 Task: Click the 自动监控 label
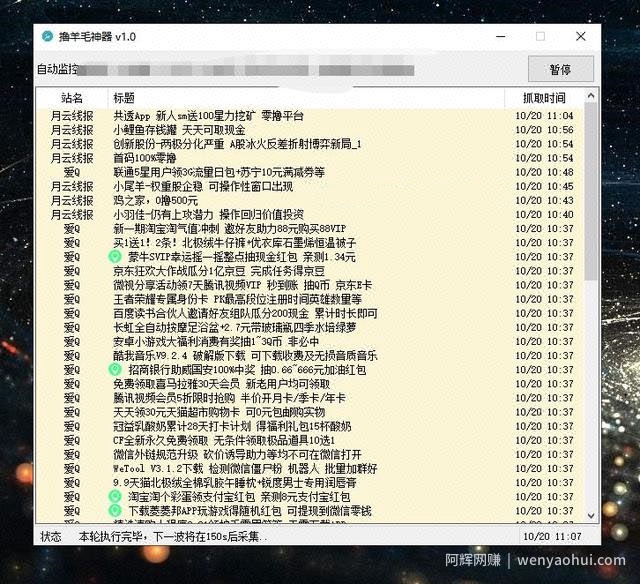tap(58, 69)
